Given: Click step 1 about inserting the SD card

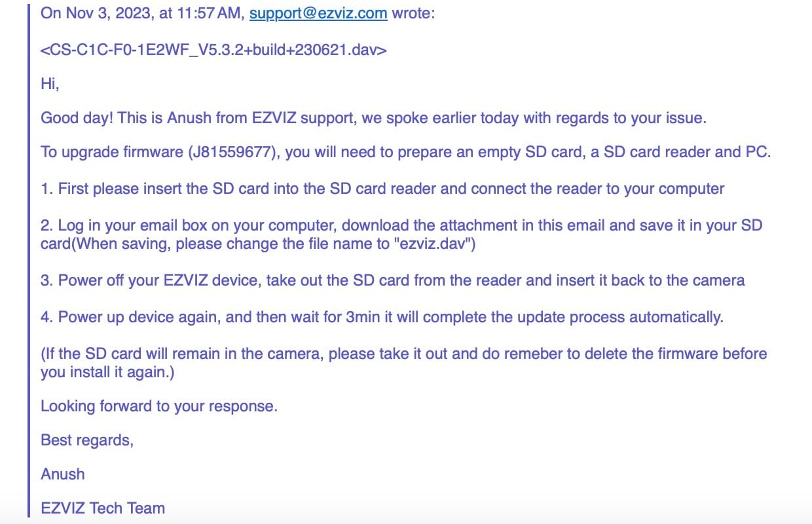Looking at the screenshot, I should (x=382, y=189).
